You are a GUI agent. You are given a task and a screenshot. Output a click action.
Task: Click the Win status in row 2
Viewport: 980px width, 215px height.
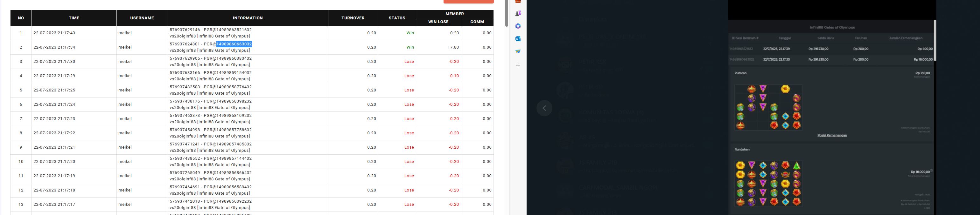tap(410, 47)
